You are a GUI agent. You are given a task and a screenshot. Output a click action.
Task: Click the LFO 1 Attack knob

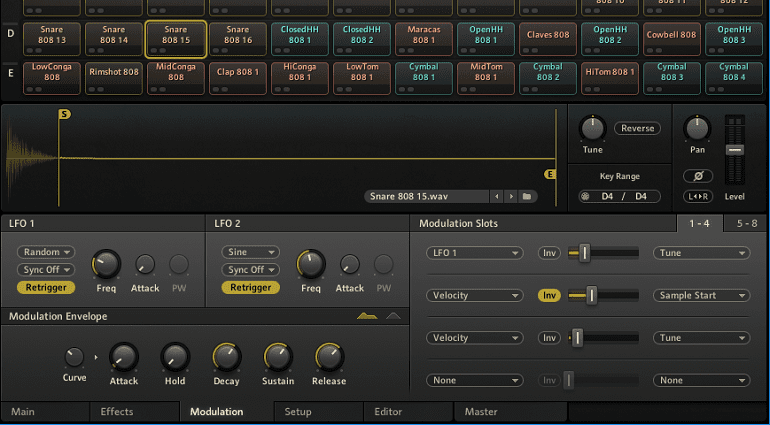click(145, 264)
